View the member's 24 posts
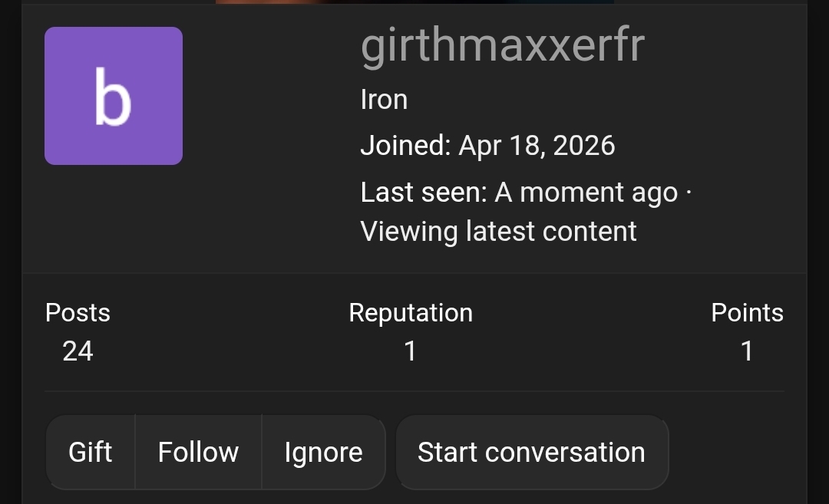 tap(77, 351)
